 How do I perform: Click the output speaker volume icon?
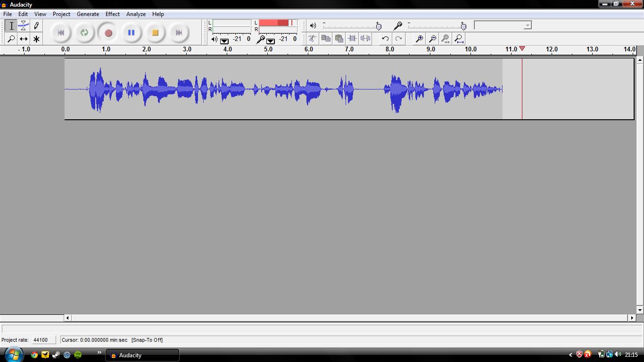coord(313,25)
